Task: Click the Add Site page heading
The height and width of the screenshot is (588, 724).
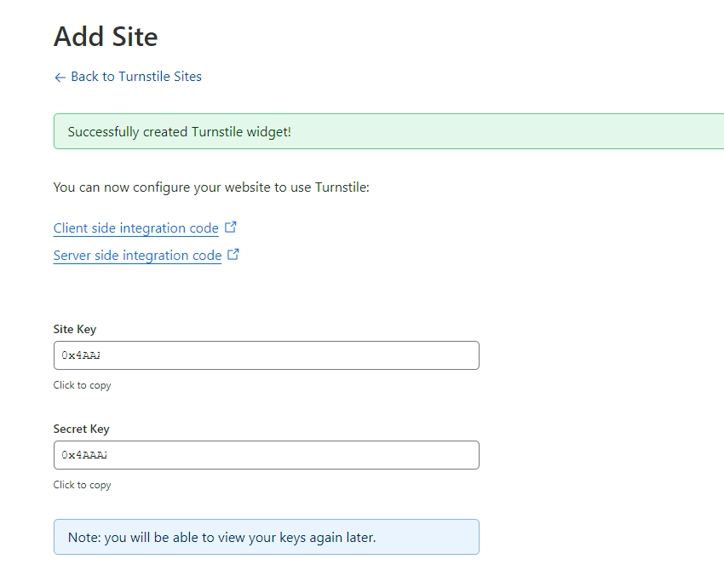Action: pyautogui.click(x=106, y=37)
